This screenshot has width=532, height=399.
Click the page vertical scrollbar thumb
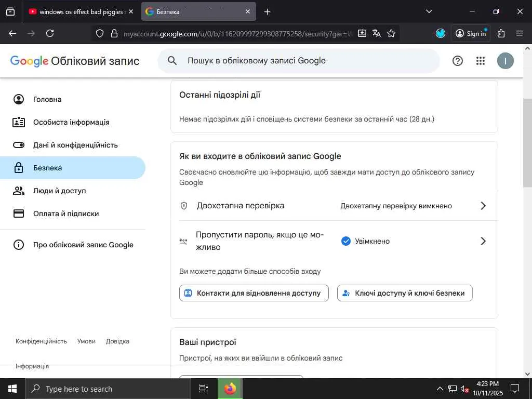[527, 142]
